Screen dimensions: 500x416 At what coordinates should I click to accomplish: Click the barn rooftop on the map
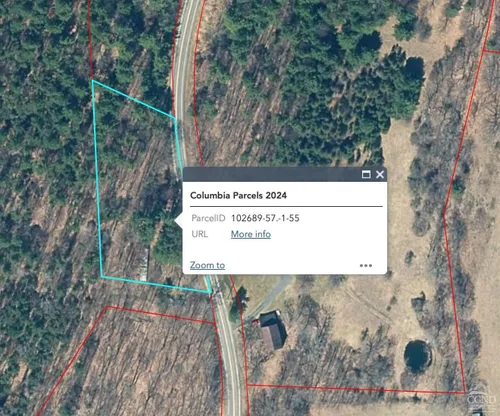pos(273,331)
